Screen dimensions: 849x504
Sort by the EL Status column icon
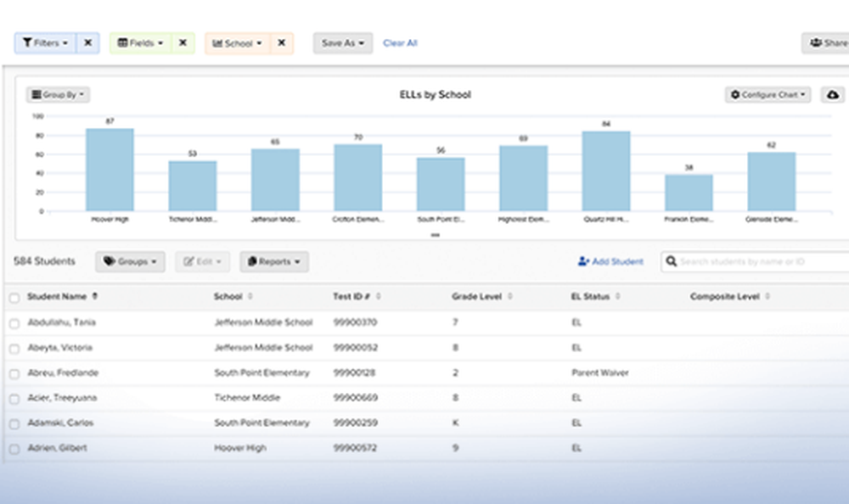618,296
